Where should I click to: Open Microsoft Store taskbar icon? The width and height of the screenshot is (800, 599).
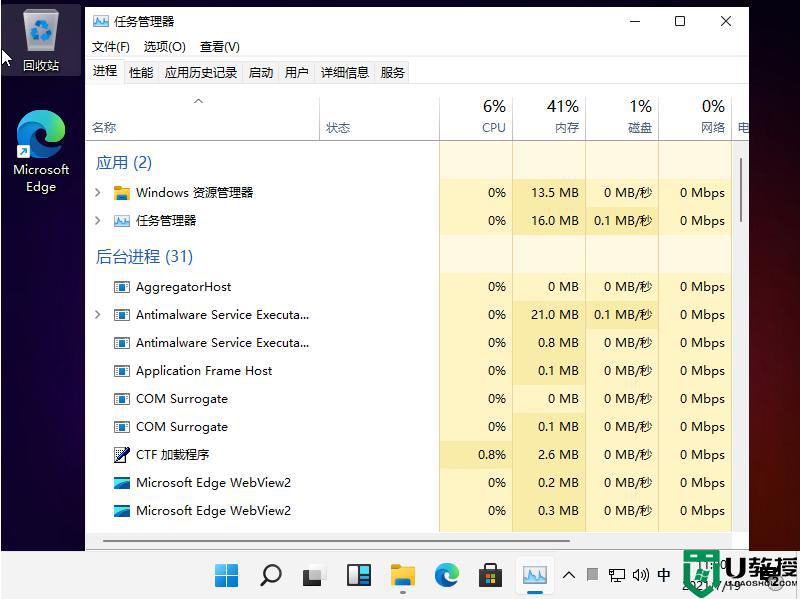pyautogui.click(x=490, y=575)
